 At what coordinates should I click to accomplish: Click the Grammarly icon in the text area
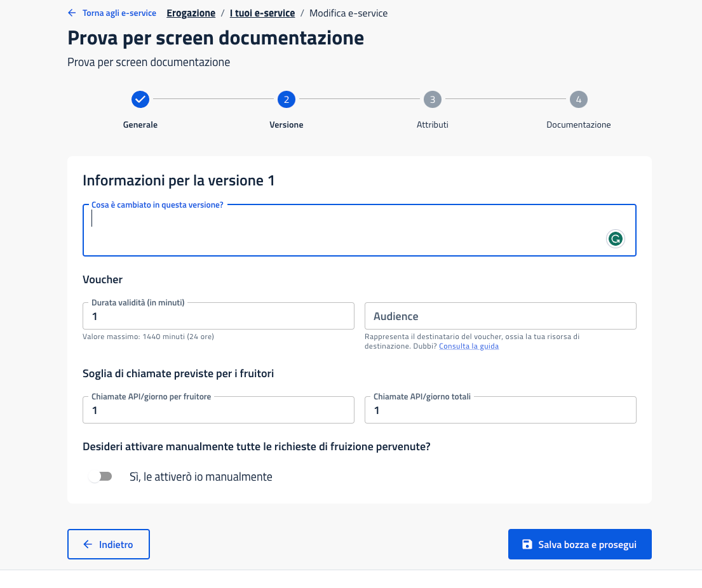tap(615, 239)
